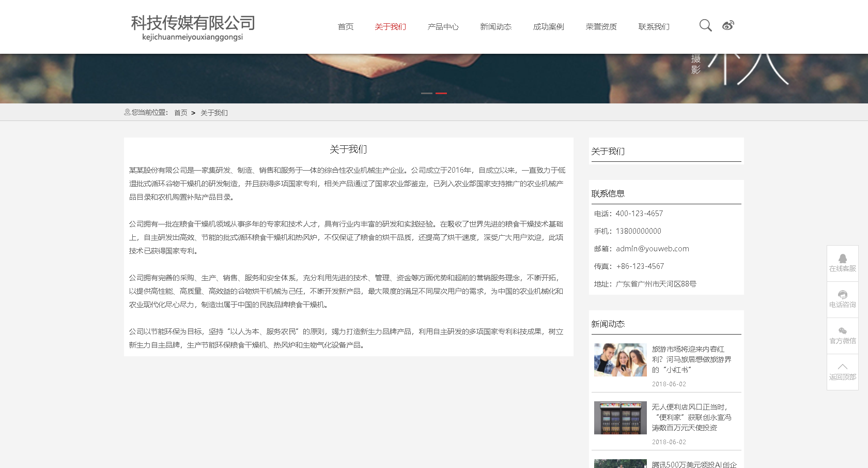Click 新闻动态 sidebar heading
This screenshot has height=468, width=868.
pos(608,324)
